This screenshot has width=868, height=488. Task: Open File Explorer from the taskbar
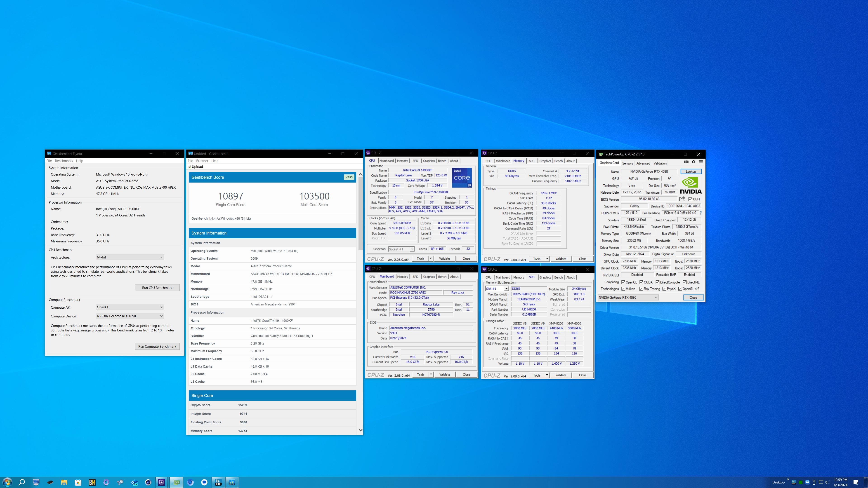click(64, 482)
